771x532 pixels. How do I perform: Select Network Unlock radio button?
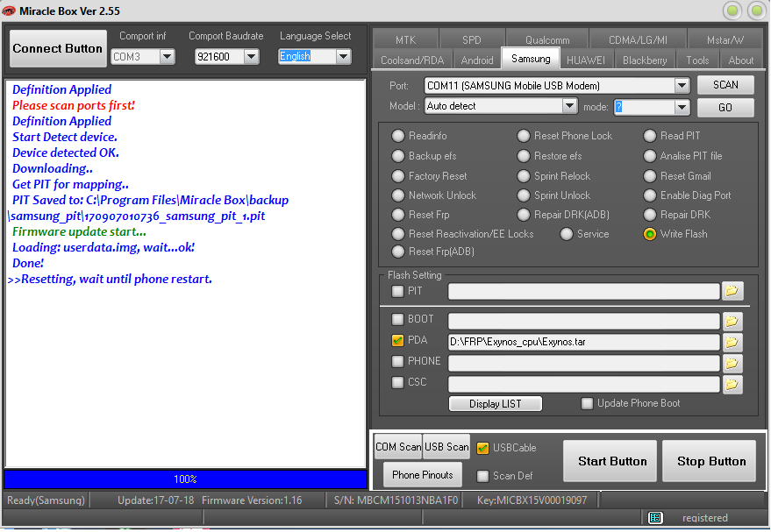[x=398, y=195]
